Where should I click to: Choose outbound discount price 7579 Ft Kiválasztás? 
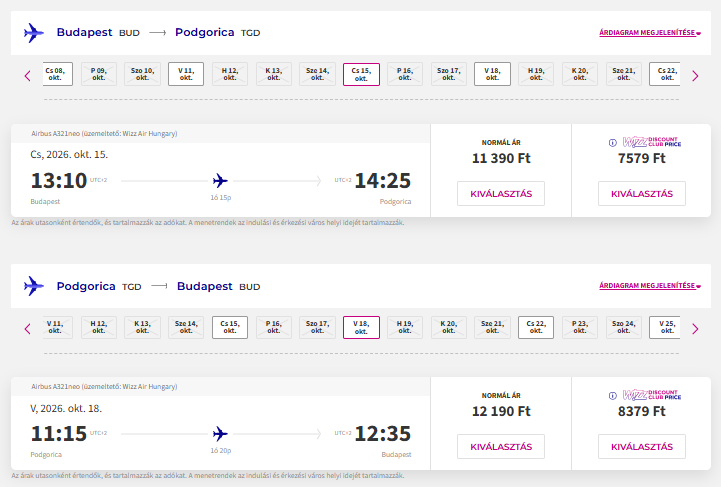coord(641,194)
